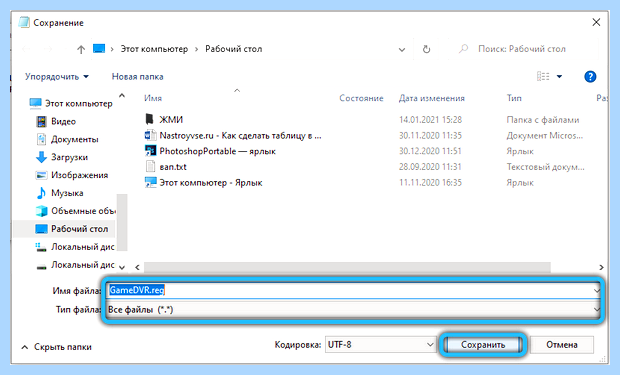The width and height of the screenshot is (620, 375).
Task: Open the help question mark icon
Action: tap(590, 77)
